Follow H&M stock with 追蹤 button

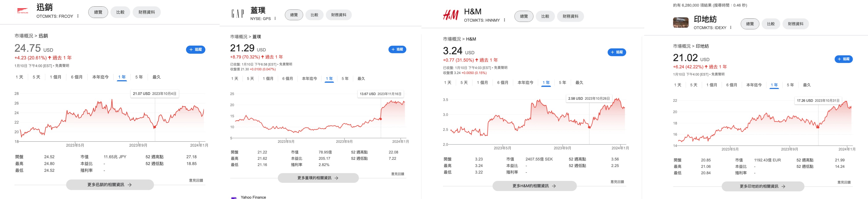pyautogui.click(x=617, y=52)
